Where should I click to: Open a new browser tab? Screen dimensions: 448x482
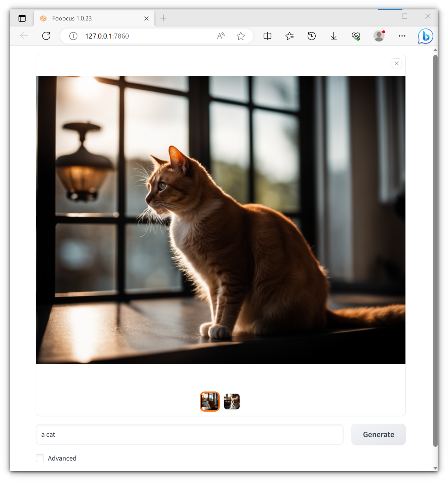[x=163, y=18]
